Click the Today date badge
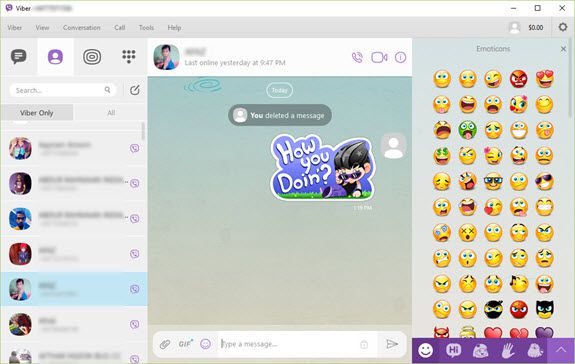Screen dimensions: 575x364 [x=279, y=90]
